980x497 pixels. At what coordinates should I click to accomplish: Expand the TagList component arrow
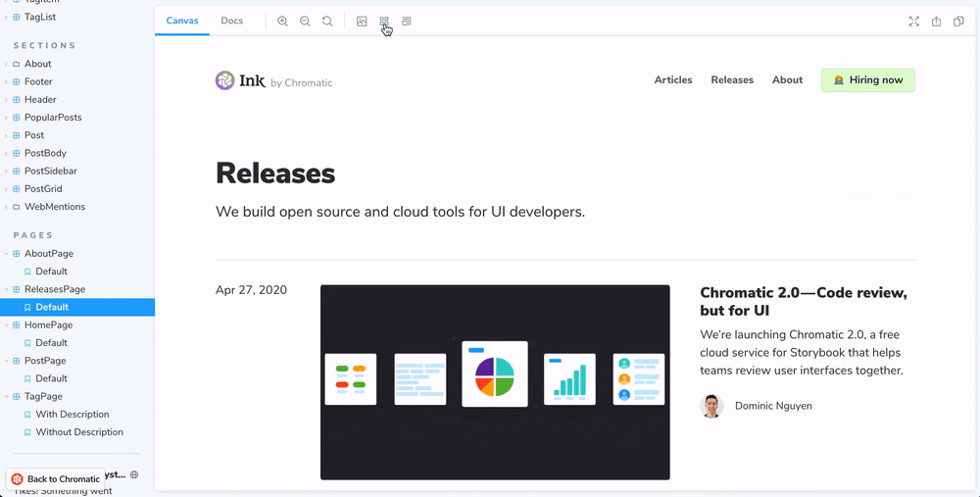6,18
